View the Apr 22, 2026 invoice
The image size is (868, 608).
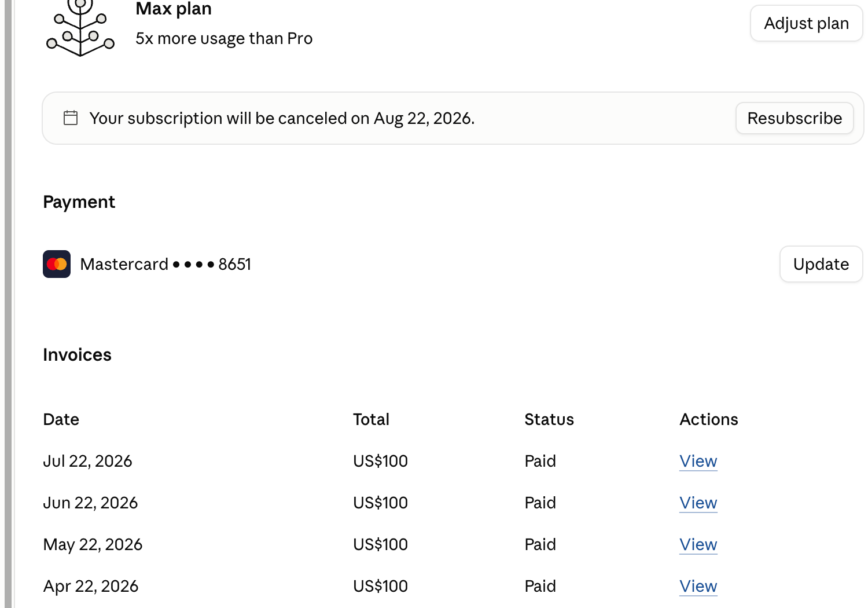tap(698, 586)
